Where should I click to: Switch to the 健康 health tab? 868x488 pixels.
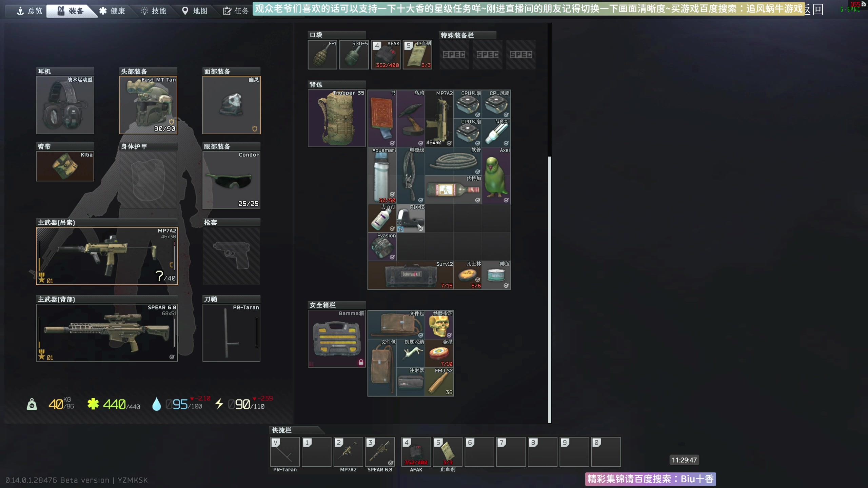[x=112, y=11]
